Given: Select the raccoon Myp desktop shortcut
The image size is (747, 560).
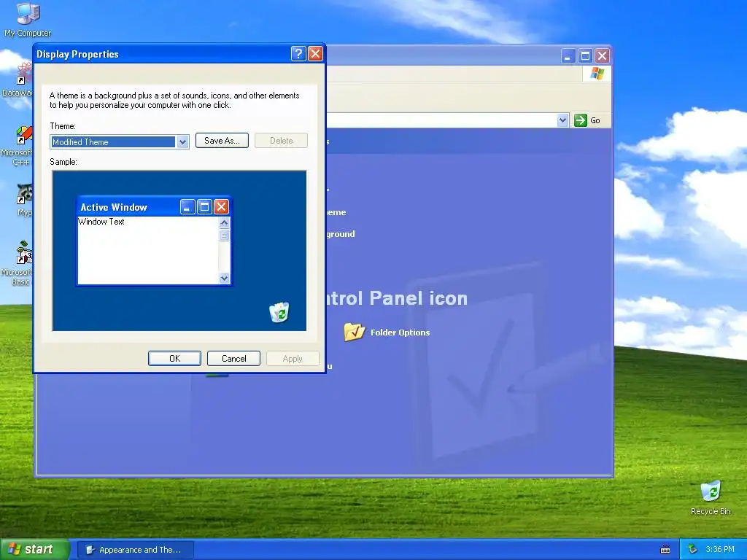Looking at the screenshot, I should (x=24, y=200).
